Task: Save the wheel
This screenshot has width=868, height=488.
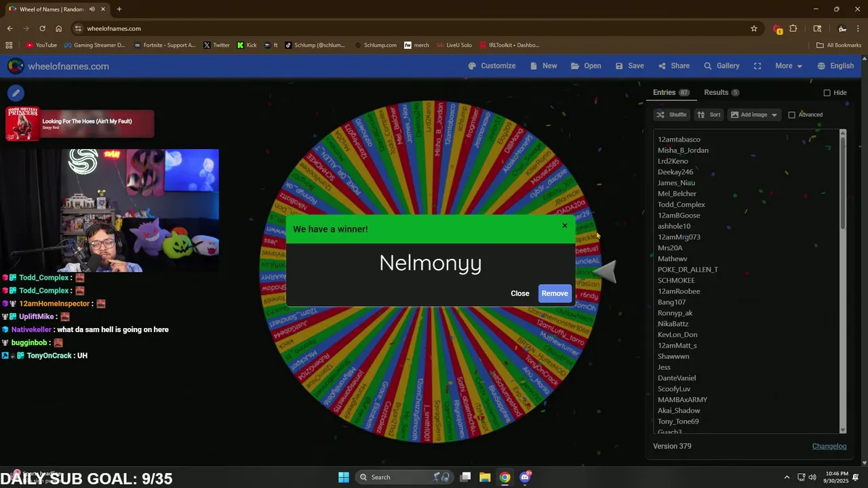Action: point(629,66)
